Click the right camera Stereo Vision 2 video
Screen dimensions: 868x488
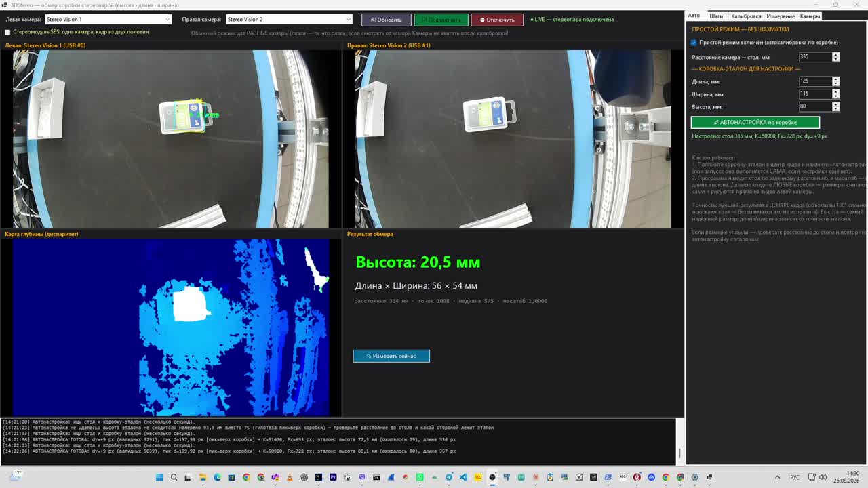tap(513, 139)
